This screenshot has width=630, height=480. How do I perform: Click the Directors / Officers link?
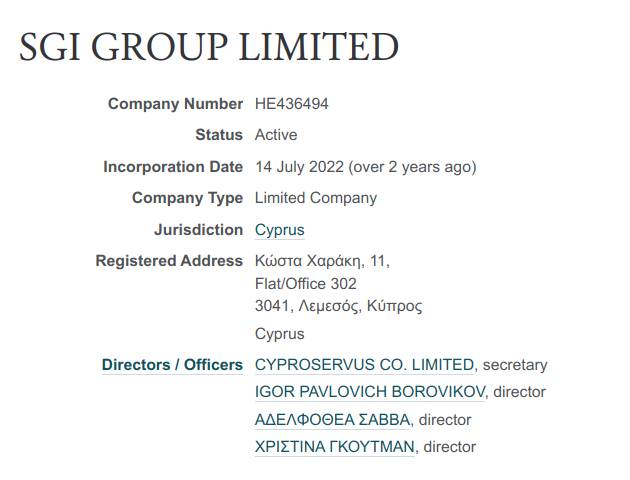point(172,365)
